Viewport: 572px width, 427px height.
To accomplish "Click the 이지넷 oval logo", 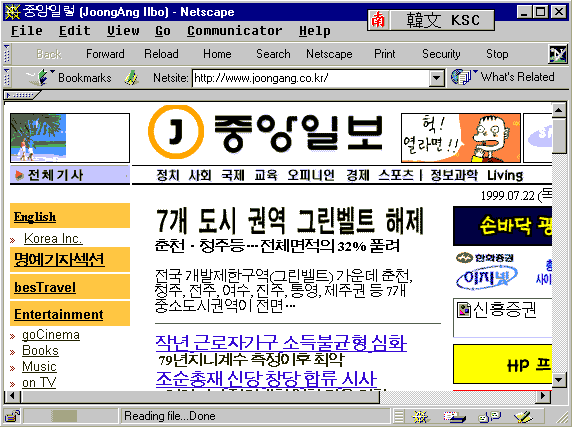I will pyautogui.click(x=486, y=278).
